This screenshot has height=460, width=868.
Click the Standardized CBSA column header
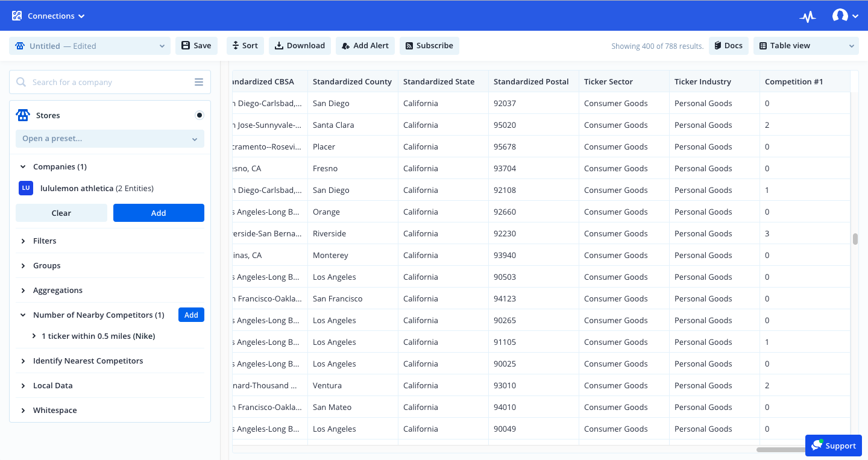270,81
